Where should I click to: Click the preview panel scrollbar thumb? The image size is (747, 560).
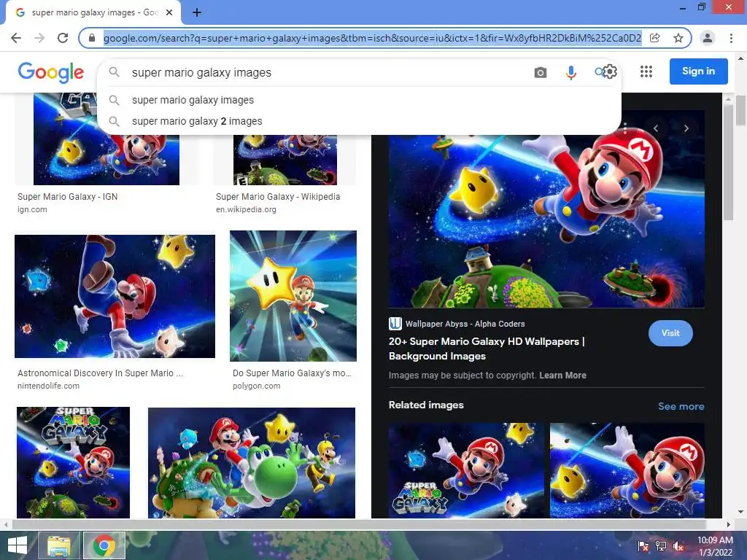click(728, 162)
